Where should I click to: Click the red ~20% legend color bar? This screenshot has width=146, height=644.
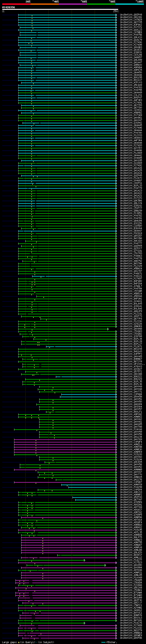tap(16, 4)
